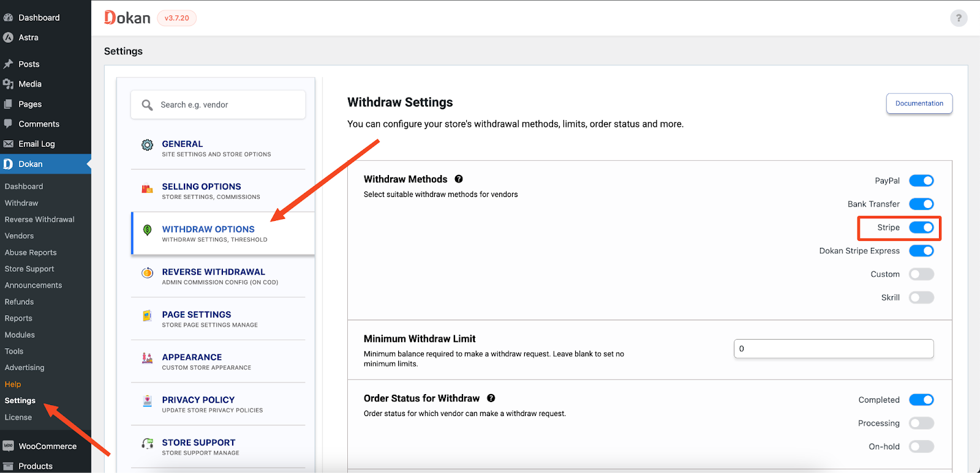This screenshot has width=980, height=473.
Task: Open the Reverse Withdrawal settings tab
Action: tap(218, 276)
